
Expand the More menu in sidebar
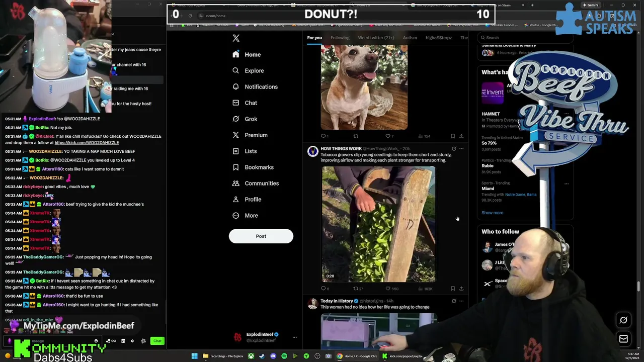(x=245, y=215)
